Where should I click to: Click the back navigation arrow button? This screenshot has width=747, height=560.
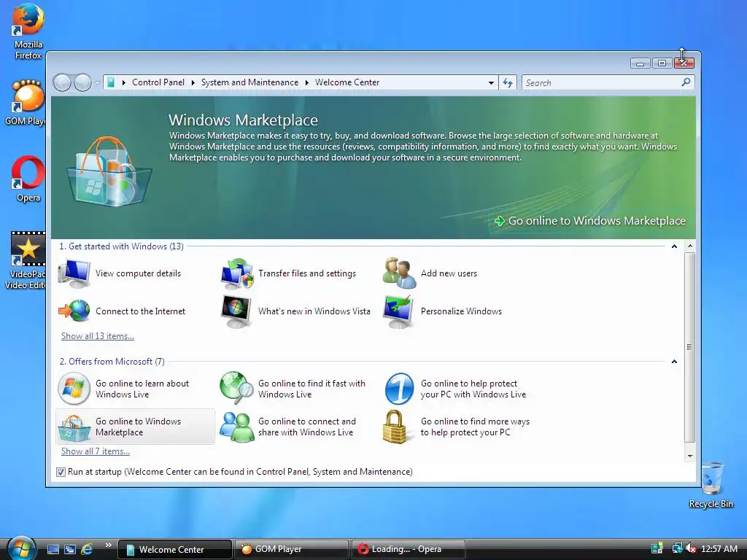[62, 83]
